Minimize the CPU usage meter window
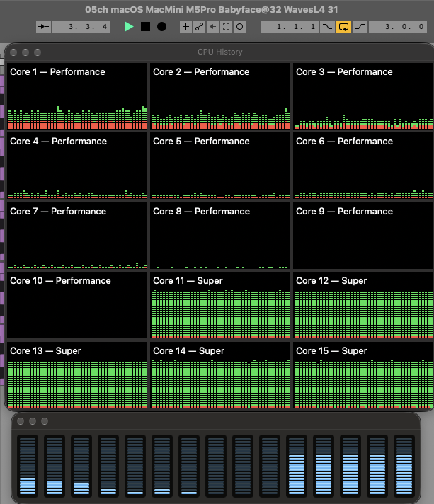 [33, 421]
